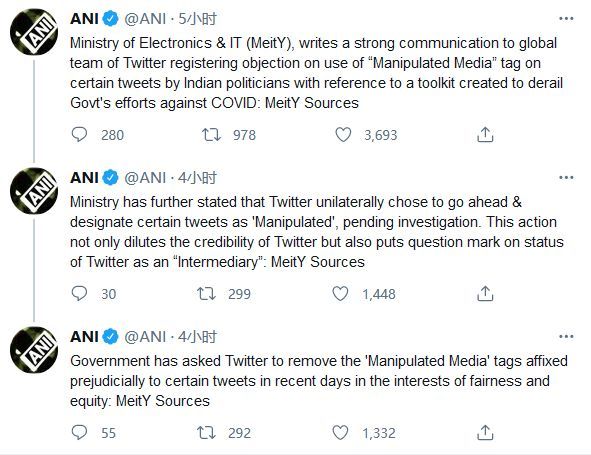Viewport: 591px width, 455px height.
Task: Like the tweet with 3,693 likes
Action: pos(343,135)
